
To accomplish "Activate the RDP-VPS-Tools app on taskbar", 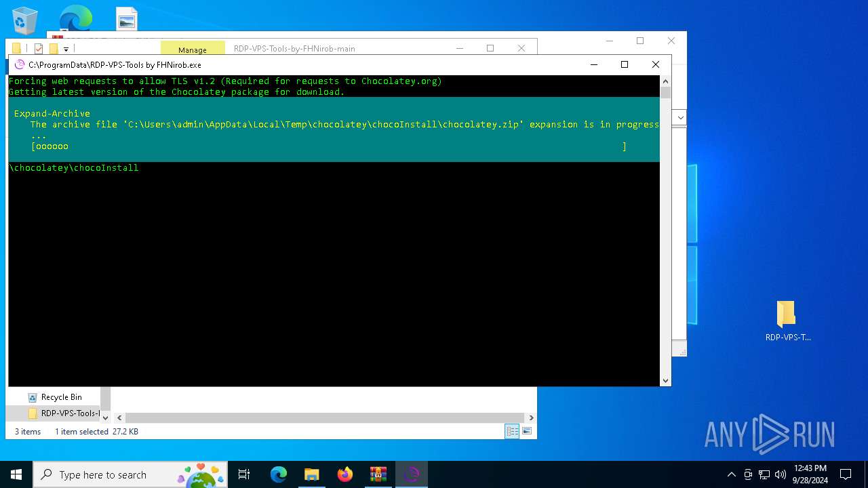I will click(x=412, y=474).
